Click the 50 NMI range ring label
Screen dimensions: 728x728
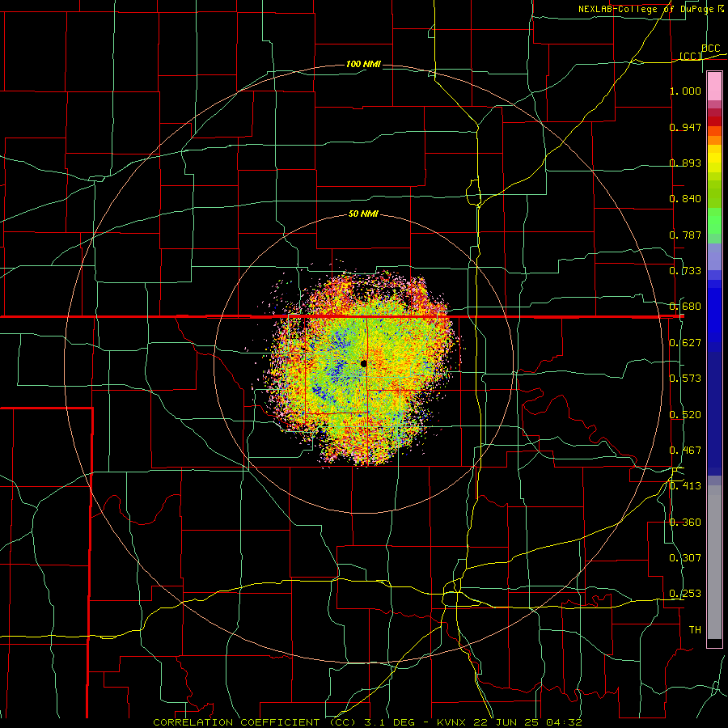point(363,214)
